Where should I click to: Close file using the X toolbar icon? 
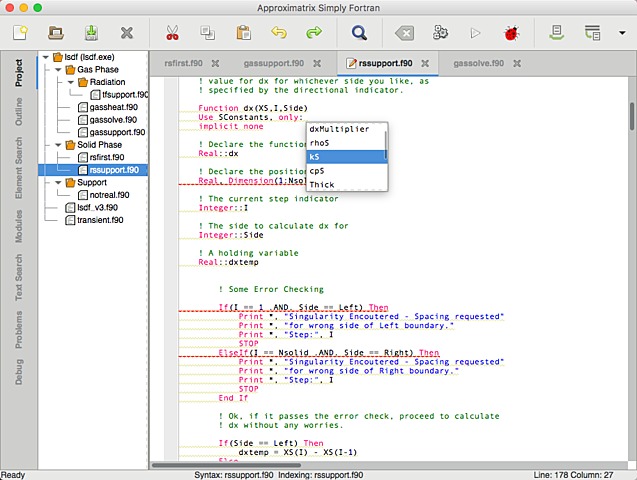(x=127, y=32)
